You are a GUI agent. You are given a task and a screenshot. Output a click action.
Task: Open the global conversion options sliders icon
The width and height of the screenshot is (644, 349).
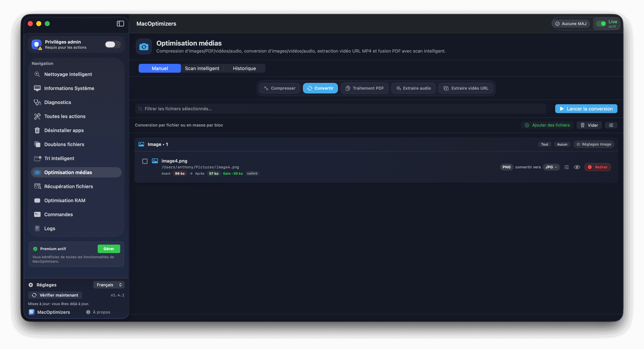pyautogui.click(x=611, y=125)
